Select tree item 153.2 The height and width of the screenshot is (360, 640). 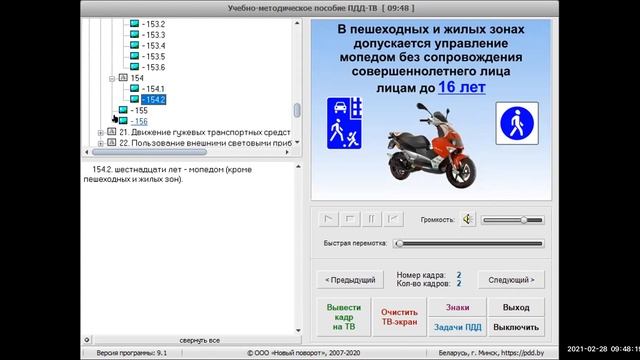point(153,24)
